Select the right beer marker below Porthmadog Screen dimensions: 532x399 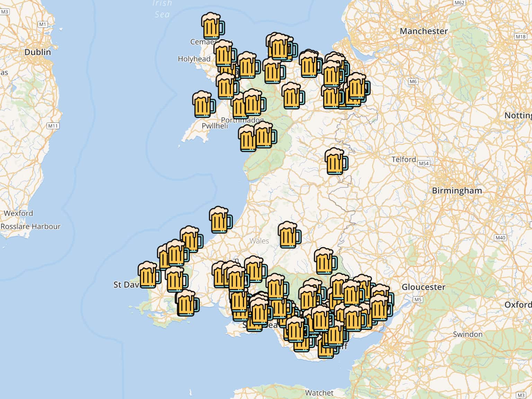point(265,135)
